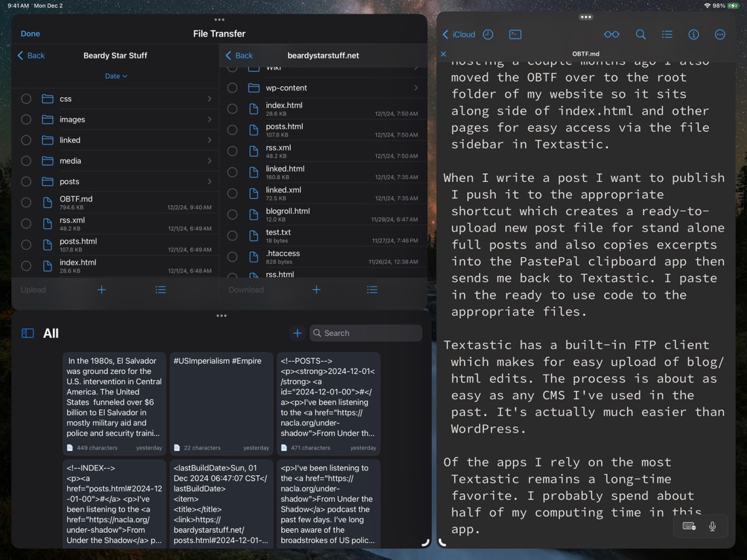Show the PastePal sidebar panel
The height and width of the screenshot is (560, 747).
point(27,333)
